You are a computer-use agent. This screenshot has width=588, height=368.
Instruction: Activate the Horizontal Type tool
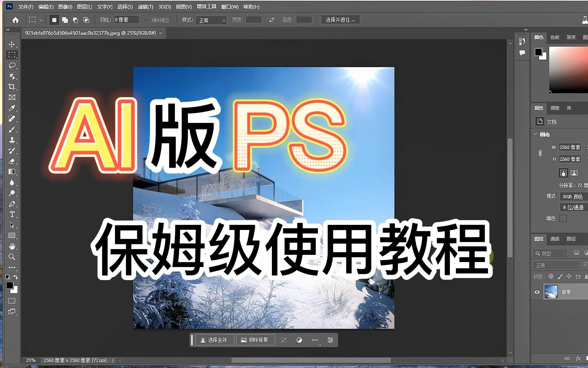pos(12,214)
